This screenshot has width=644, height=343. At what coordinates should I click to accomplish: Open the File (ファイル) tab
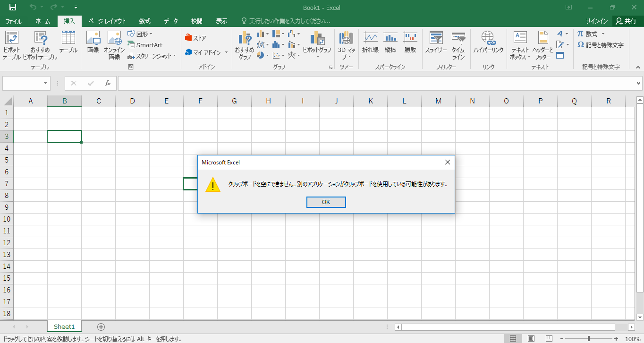point(13,21)
